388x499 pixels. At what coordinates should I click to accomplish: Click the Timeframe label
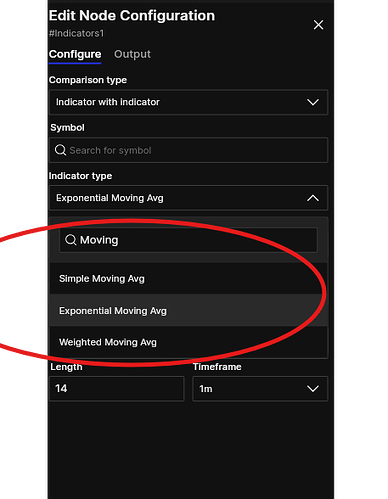click(x=217, y=367)
